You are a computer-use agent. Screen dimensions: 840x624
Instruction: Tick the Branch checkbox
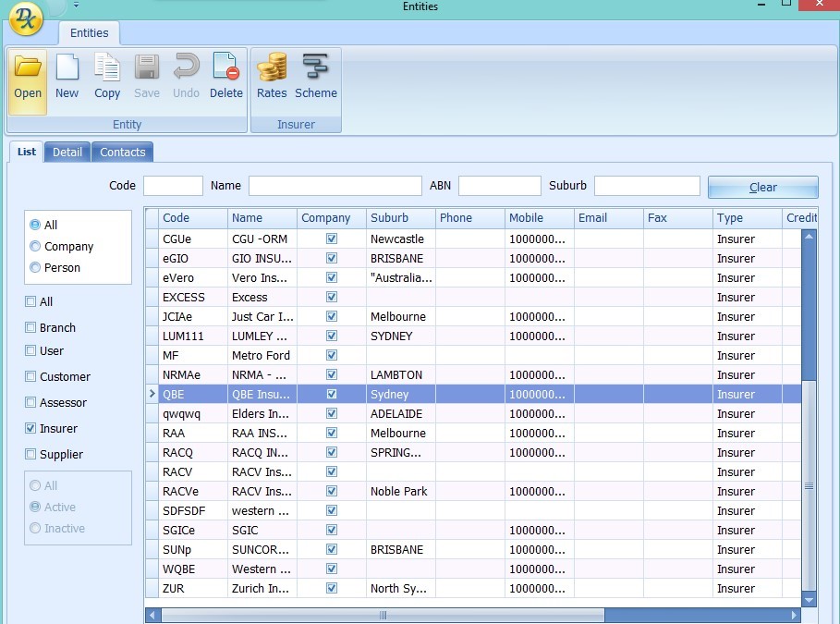point(30,327)
